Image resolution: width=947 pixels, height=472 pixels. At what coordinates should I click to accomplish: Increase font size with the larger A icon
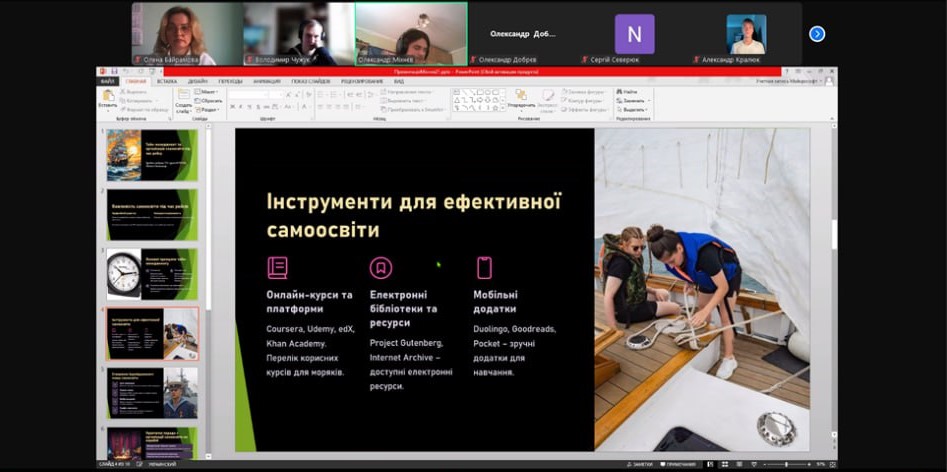pos(289,95)
